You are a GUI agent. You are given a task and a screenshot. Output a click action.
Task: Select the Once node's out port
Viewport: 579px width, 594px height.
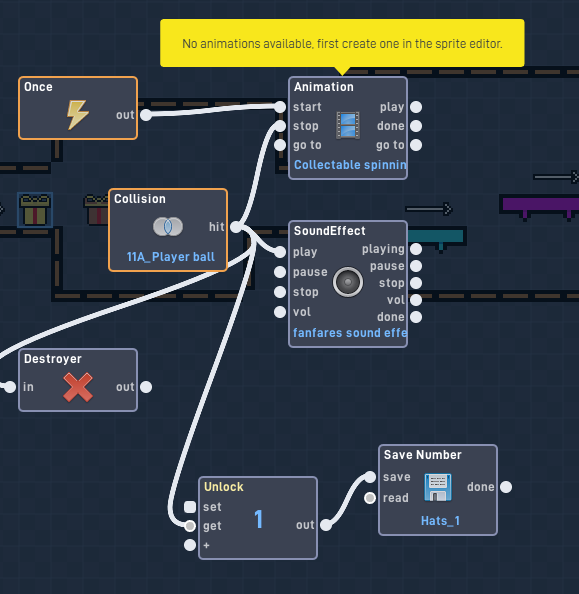click(x=146, y=115)
